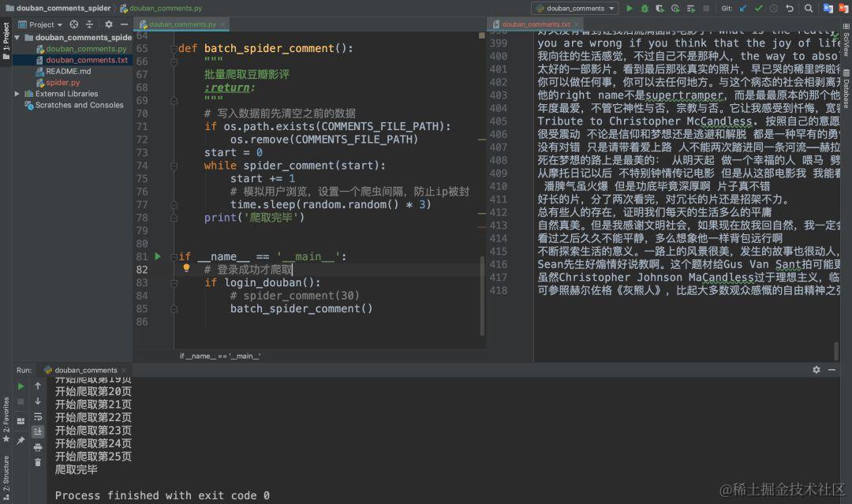This screenshot has height=504, width=852.
Task: Click the code editor vertical scrollbar
Action: (481, 296)
